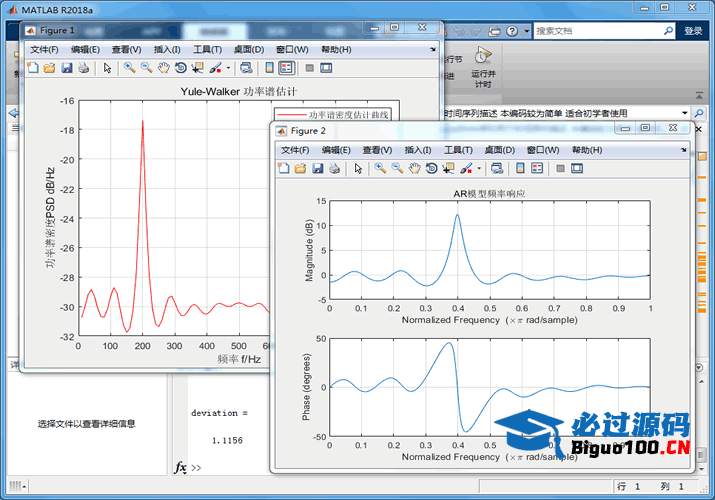Click New Figure icon in Figure 2 toolbar
Screen dimensions: 715x500
(x=284, y=168)
